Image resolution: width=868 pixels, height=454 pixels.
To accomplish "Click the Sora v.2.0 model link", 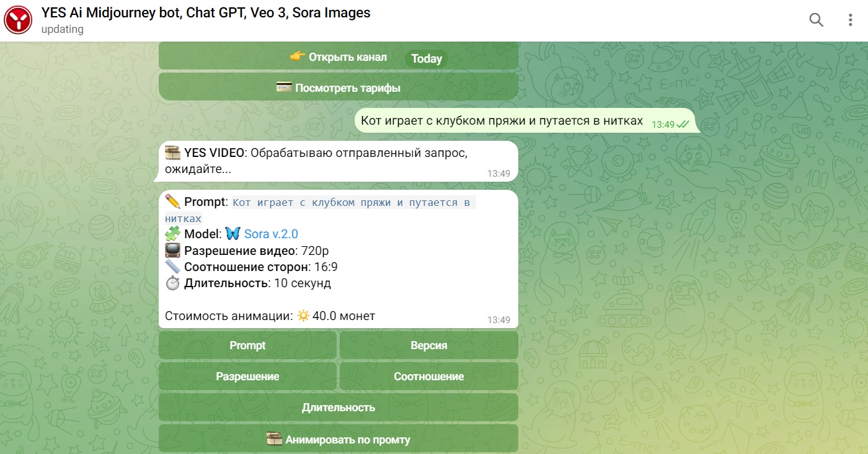I will [x=271, y=234].
